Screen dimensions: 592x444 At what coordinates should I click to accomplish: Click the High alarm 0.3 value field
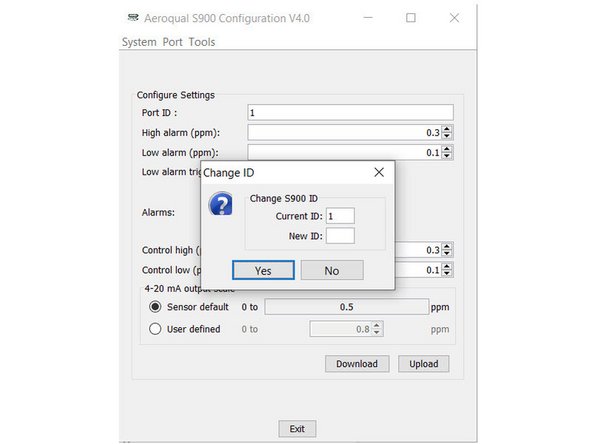344,133
